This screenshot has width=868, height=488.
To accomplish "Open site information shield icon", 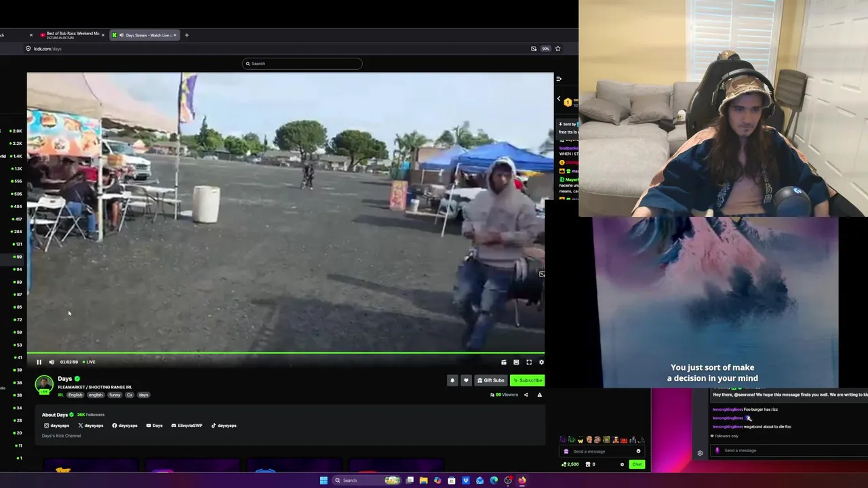I will point(28,49).
